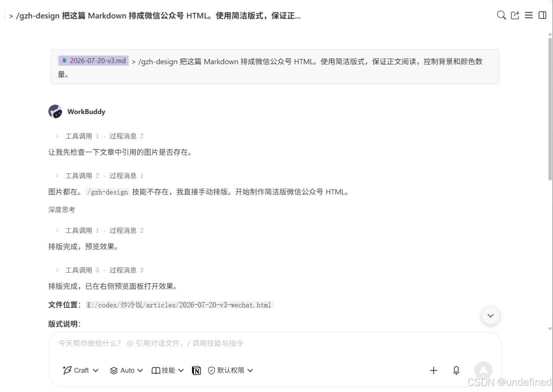Click the text "让我先检查一下文章中引用的图片是否存在。"
Image resolution: width=553 pixels, height=392 pixels.
click(x=121, y=152)
